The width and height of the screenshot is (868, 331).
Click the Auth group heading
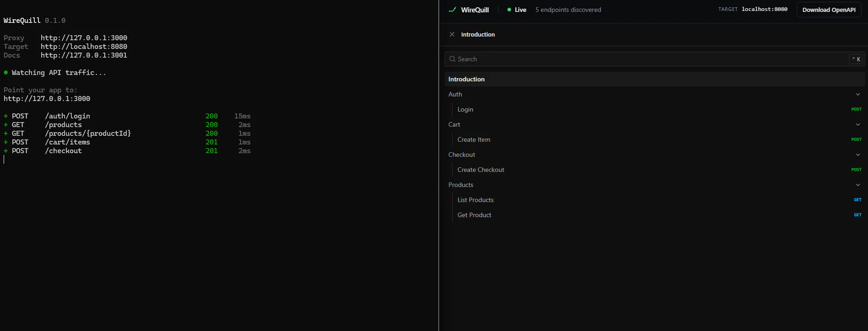tap(455, 94)
